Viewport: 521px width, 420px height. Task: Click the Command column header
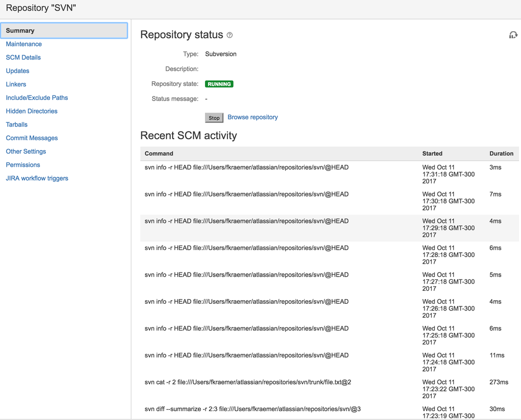(x=159, y=153)
